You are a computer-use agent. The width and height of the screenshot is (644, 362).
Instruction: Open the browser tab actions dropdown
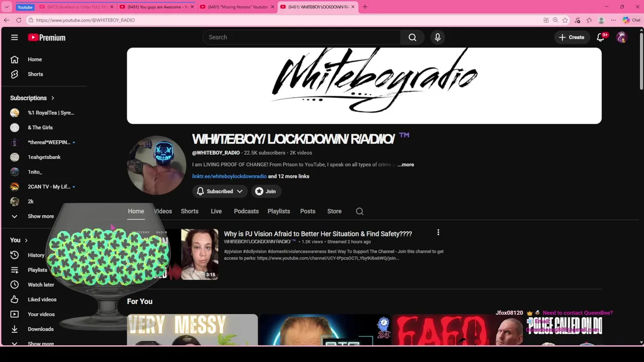point(7,7)
